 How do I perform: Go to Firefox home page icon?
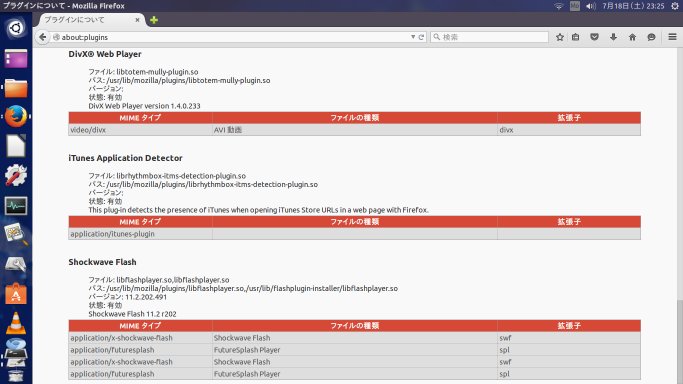[x=632, y=37]
